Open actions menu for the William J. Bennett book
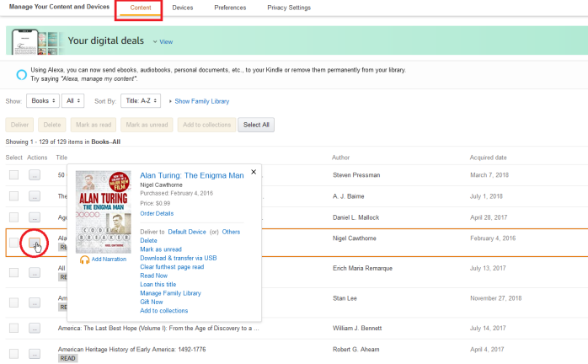The width and height of the screenshot is (588, 364). coord(35,328)
